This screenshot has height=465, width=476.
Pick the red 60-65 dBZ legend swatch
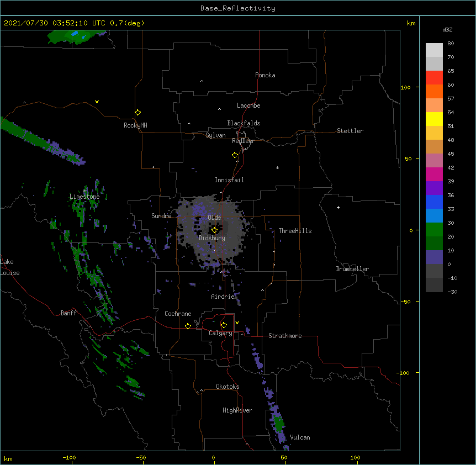tap(434, 78)
